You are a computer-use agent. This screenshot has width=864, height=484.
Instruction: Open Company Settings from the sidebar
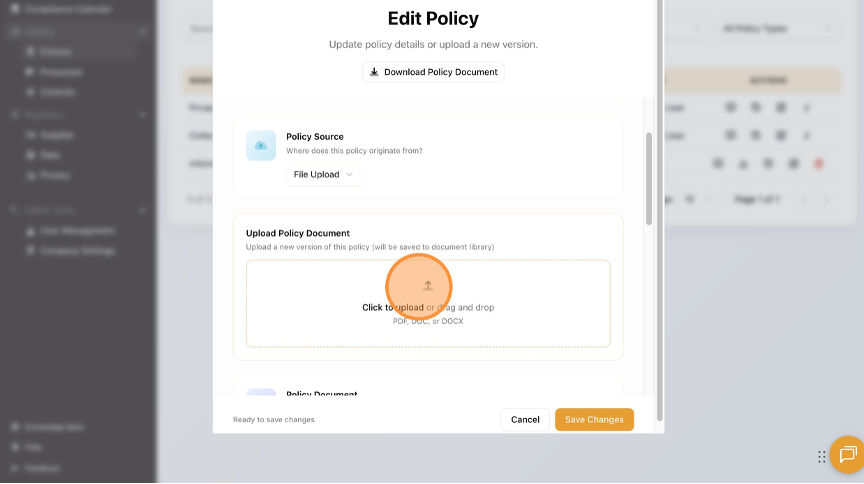[x=77, y=250]
